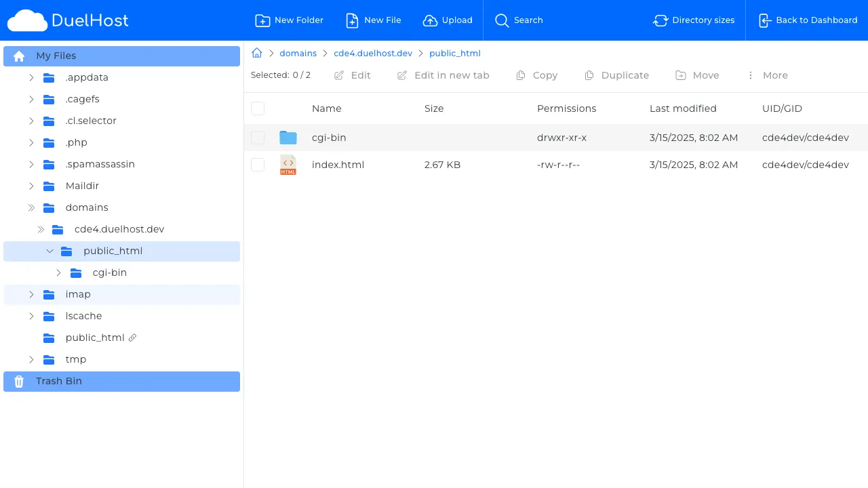Sort files by the Name column header

(326, 108)
